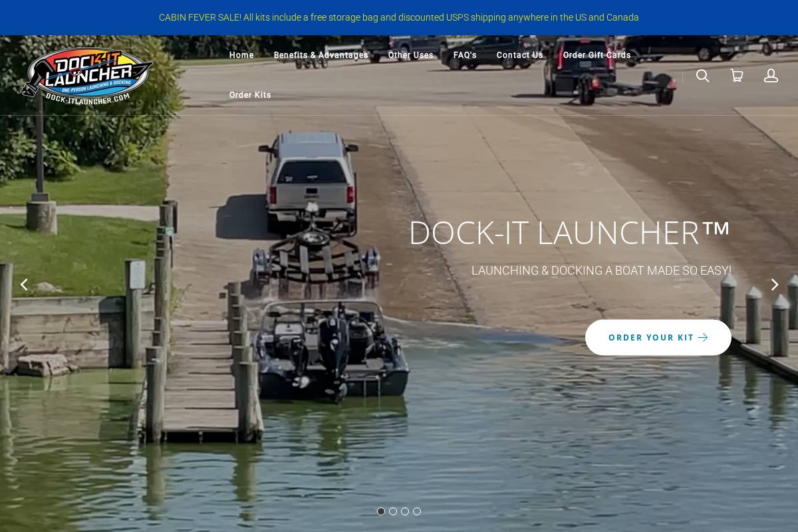Open the user account icon
The height and width of the screenshot is (532, 798).
point(771,76)
